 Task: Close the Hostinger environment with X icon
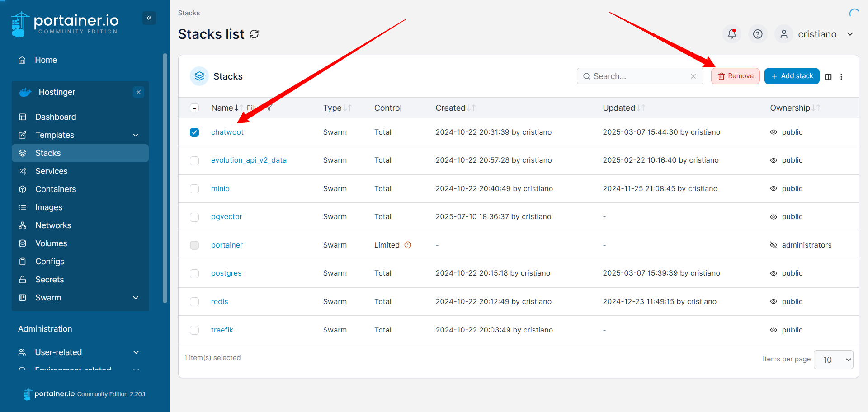138,92
